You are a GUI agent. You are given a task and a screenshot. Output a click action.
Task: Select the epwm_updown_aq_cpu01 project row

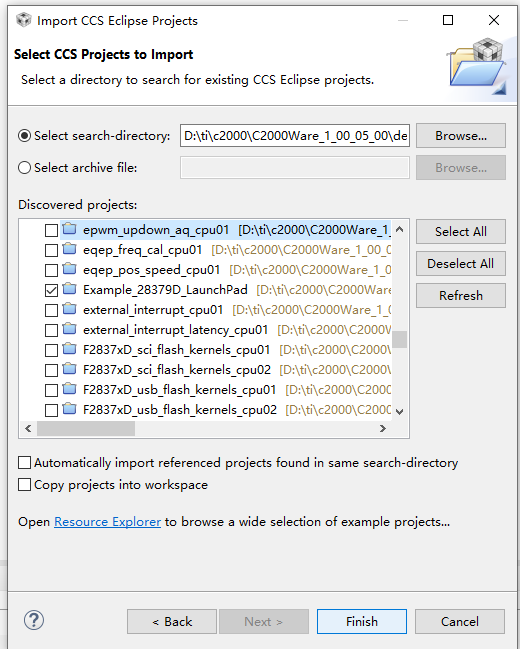226,230
